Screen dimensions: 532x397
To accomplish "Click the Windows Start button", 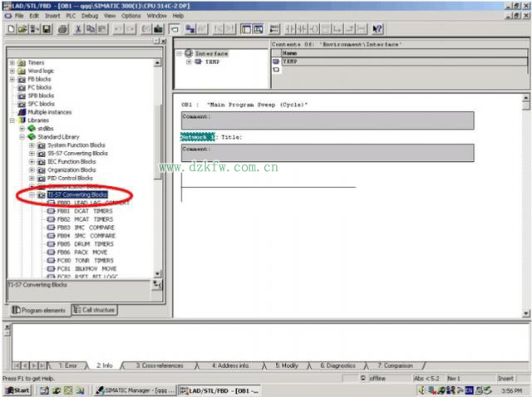I will coord(17,390).
